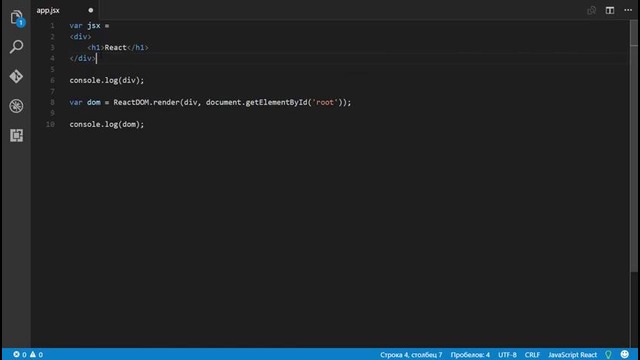Change line endings via CRLF indicator
The width and height of the screenshot is (640, 360).
point(532,355)
